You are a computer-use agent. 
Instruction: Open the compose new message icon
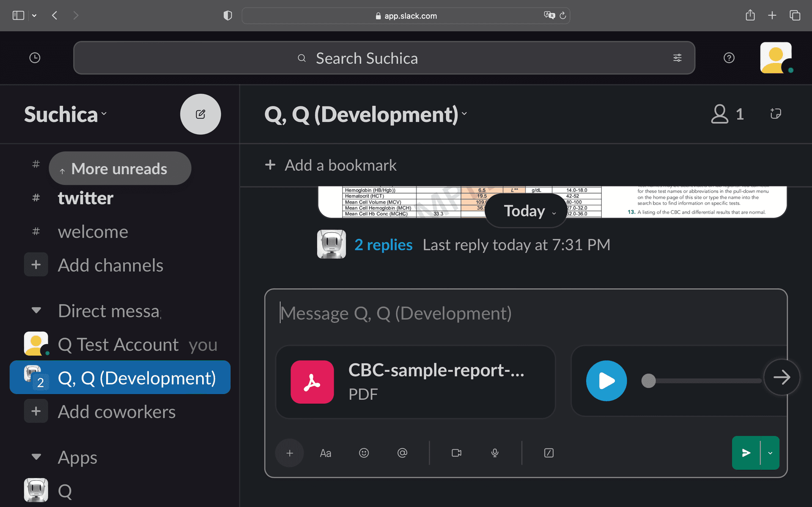(x=200, y=114)
